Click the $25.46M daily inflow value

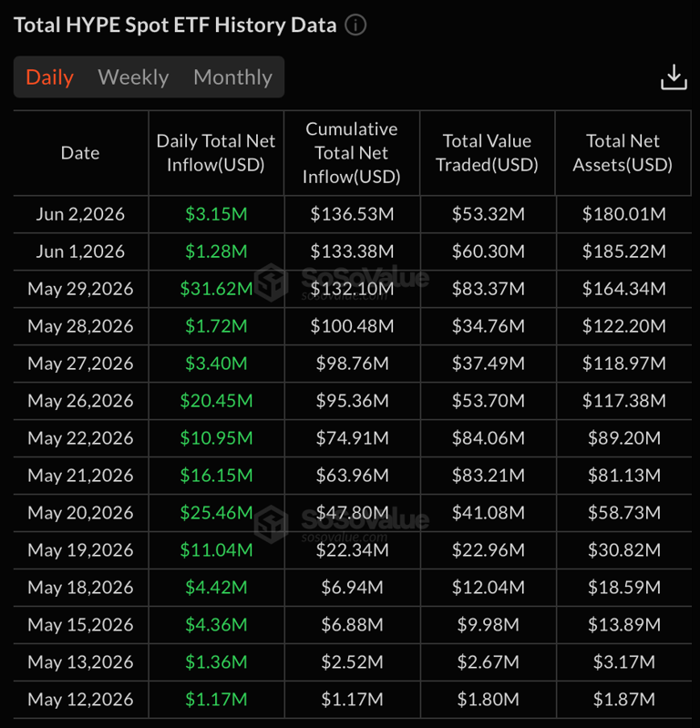point(216,513)
